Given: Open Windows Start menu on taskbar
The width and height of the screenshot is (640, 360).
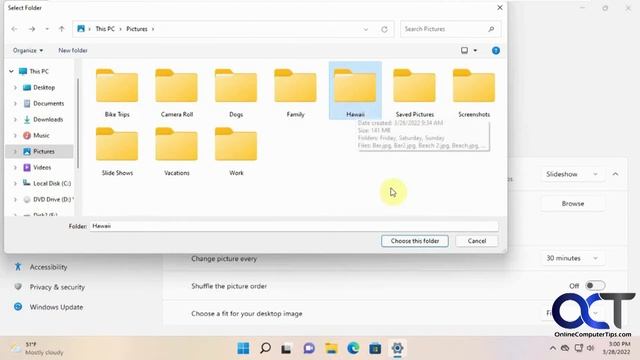Looking at the screenshot, I should point(243,348).
